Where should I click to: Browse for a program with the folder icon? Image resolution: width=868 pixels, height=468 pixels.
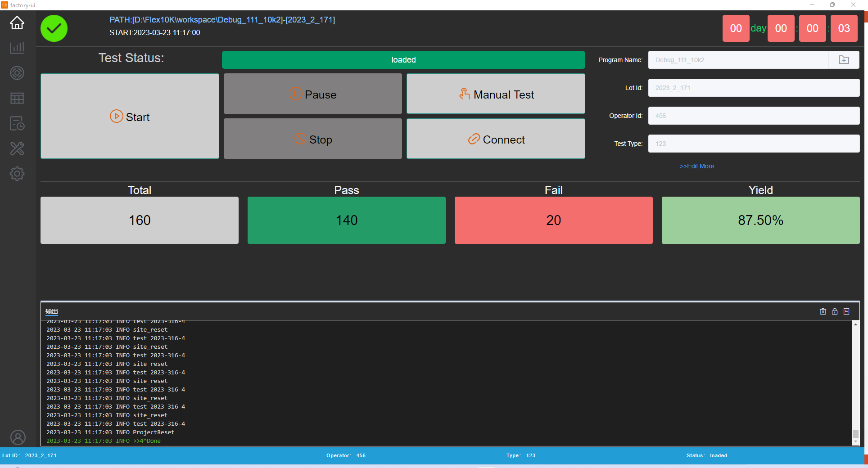coord(844,60)
